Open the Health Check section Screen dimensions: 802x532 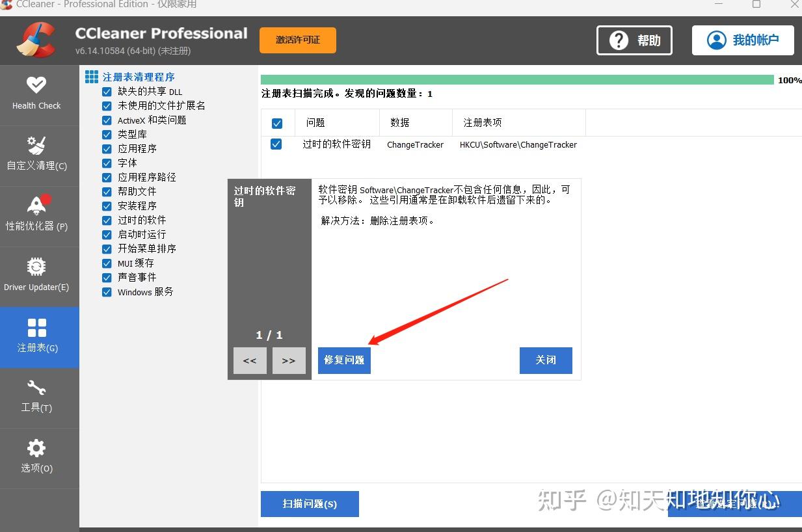pos(36,94)
